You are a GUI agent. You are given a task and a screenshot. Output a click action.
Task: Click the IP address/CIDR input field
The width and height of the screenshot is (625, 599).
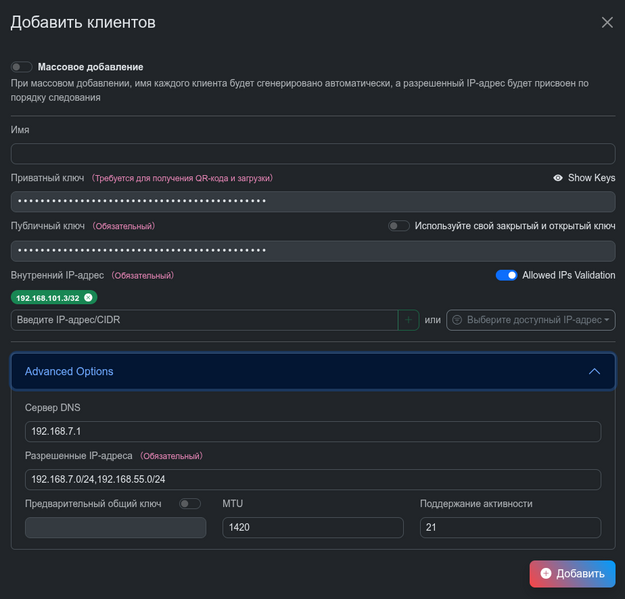tap(204, 320)
